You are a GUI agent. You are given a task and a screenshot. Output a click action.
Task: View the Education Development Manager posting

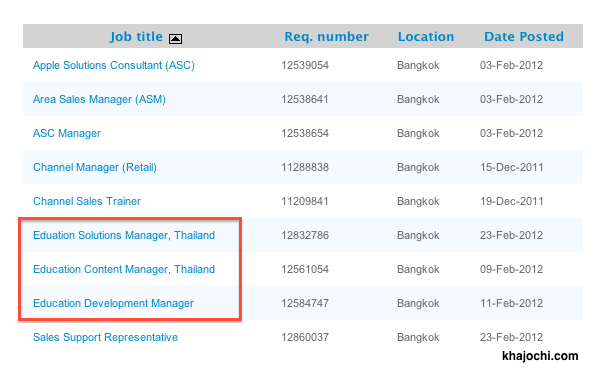[x=113, y=303]
